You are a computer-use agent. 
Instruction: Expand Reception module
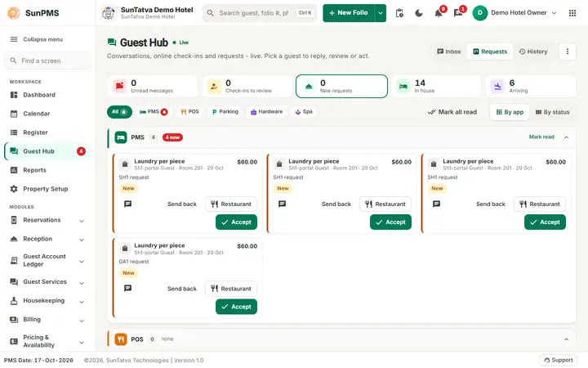point(47,239)
